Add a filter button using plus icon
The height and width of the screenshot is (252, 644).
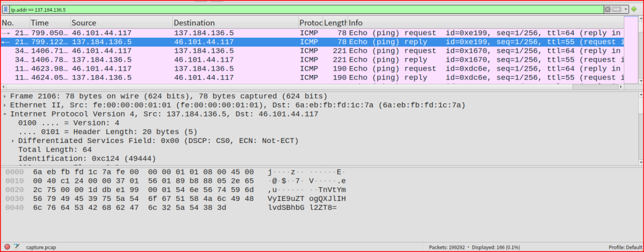pos(635,10)
